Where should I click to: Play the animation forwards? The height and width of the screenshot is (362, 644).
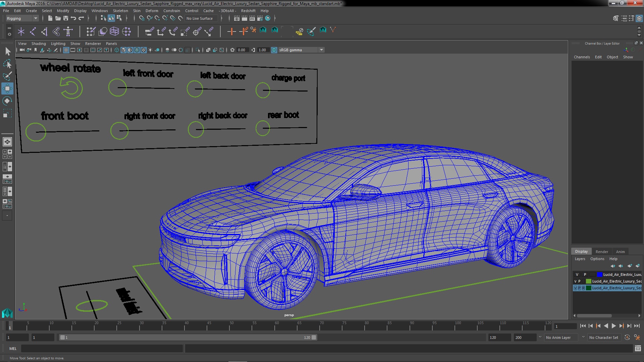coord(613,326)
